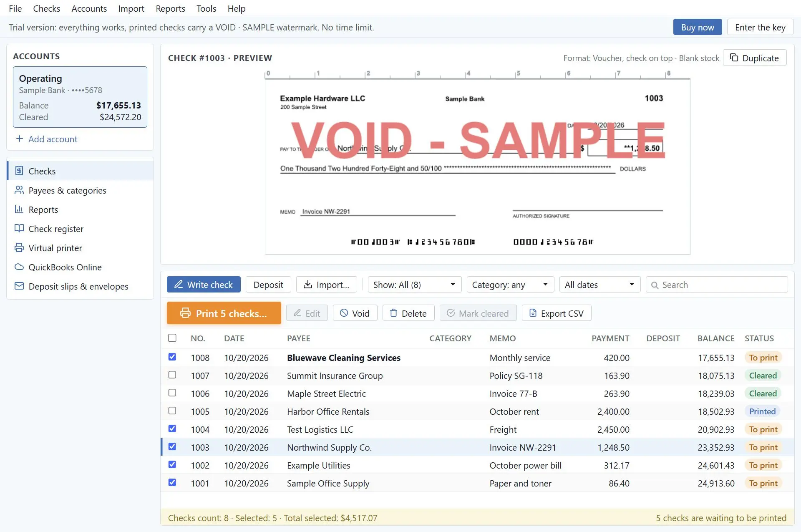Click printer icon on Print 5 checks
801x532 pixels.
[x=185, y=313]
